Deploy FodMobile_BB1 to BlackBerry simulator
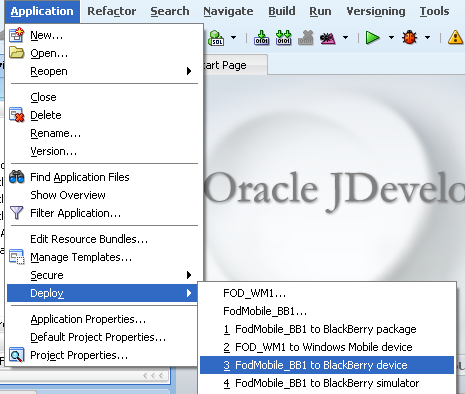Screen dimensions: 465x394 327,383
